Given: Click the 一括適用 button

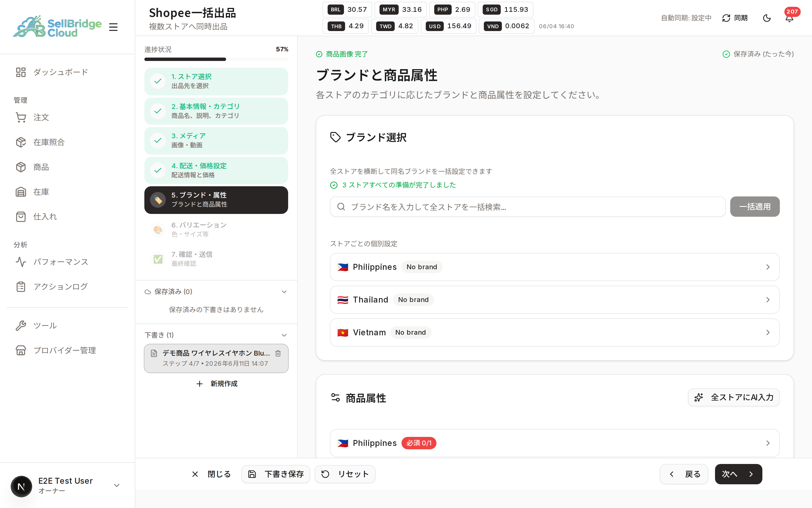Looking at the screenshot, I should point(754,207).
